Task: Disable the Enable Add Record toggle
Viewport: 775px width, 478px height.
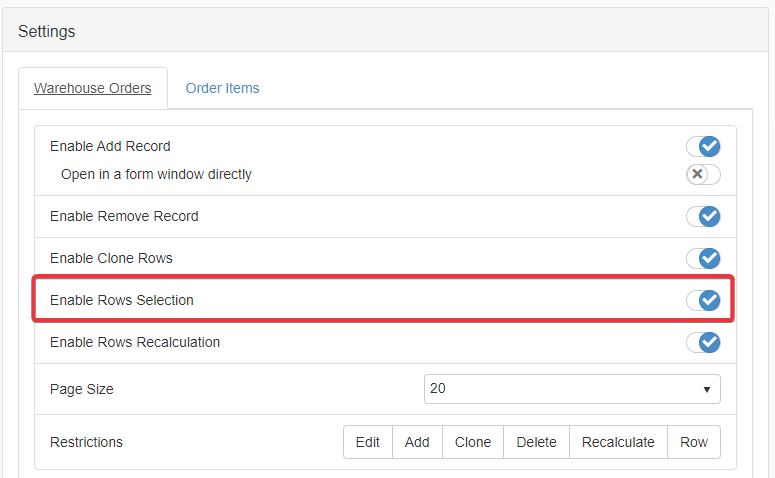Action: [x=703, y=147]
